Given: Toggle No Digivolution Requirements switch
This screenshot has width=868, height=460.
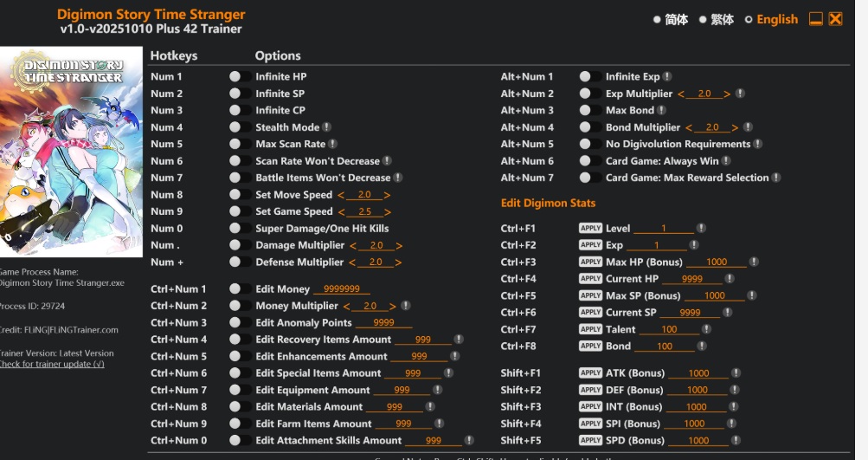Looking at the screenshot, I should (589, 144).
